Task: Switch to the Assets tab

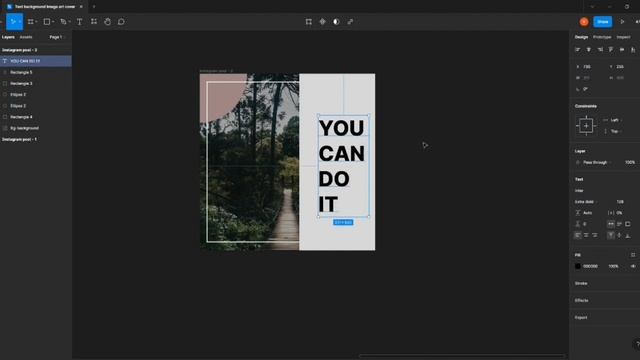Action: (x=26, y=37)
